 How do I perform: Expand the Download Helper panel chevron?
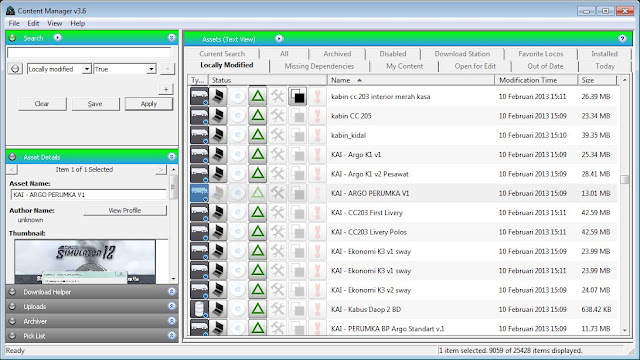coord(171,291)
